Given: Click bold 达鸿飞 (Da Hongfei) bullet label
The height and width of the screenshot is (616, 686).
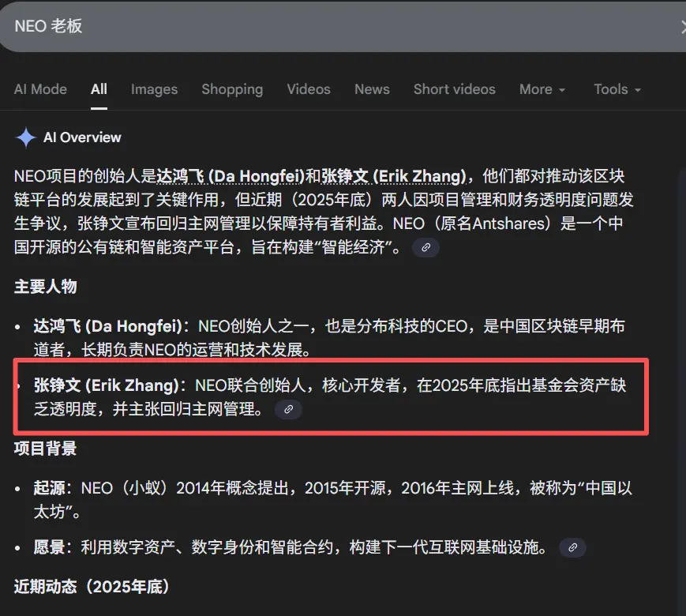Looking at the screenshot, I should pyautogui.click(x=108, y=326).
